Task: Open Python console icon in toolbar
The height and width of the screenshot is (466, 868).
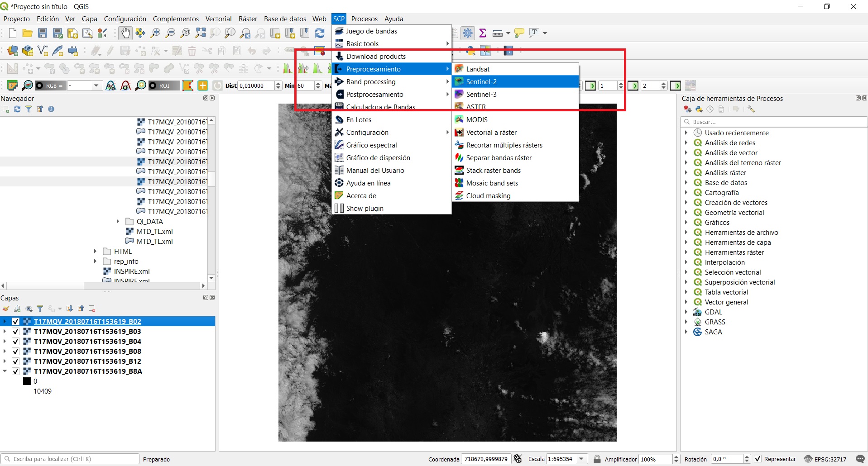Action: click(x=470, y=51)
